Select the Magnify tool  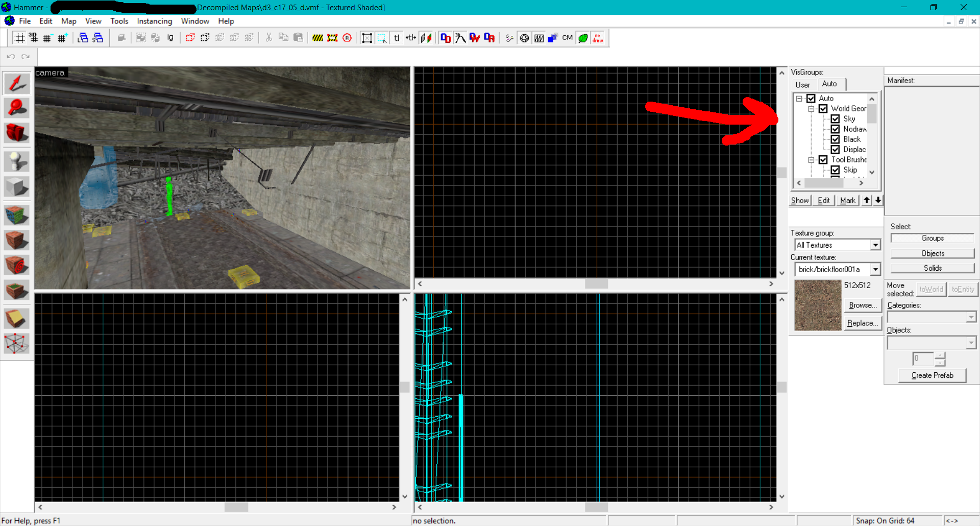[17, 108]
